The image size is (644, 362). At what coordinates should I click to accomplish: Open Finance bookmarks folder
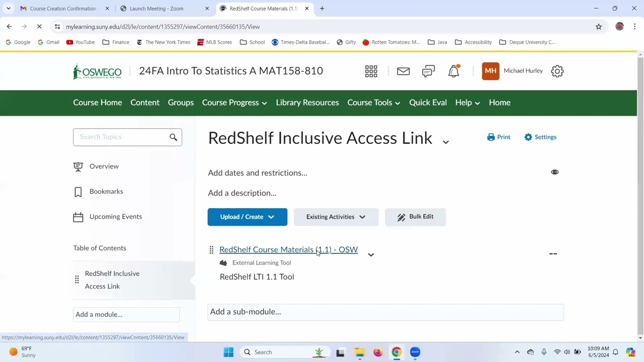point(116,42)
